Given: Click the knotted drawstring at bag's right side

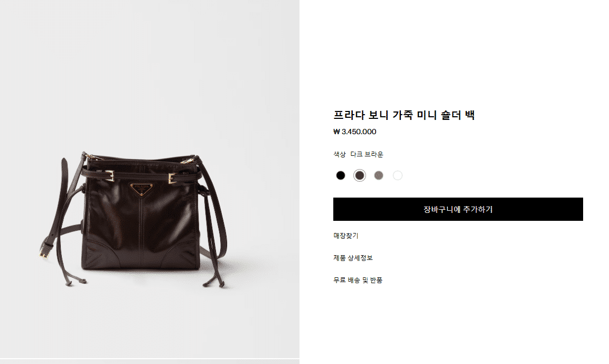Looking at the screenshot, I should (202, 190).
